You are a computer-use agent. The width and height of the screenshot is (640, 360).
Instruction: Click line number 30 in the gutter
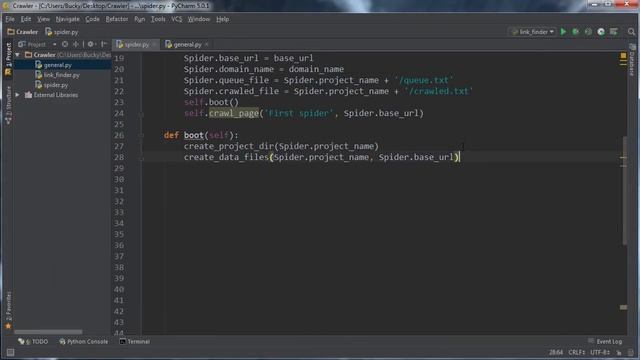point(119,179)
